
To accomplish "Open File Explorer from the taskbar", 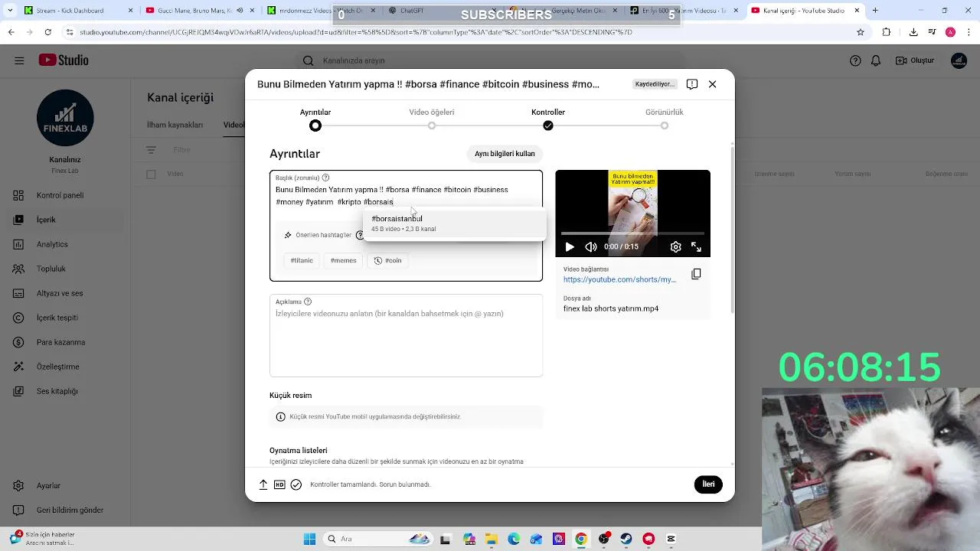I will point(492,539).
